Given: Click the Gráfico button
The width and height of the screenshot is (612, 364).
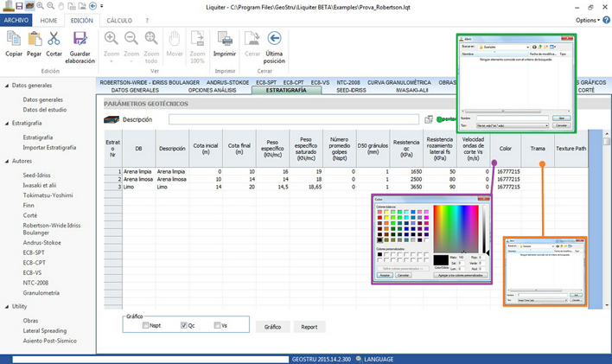Looking at the screenshot, I should pyautogui.click(x=273, y=327).
